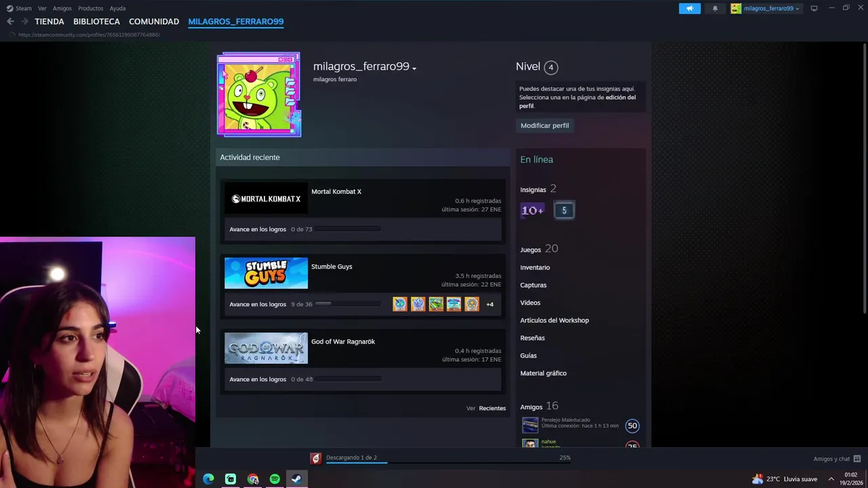Open the Amigos 16 friends link
Screen dimensions: 868x488
539,406
